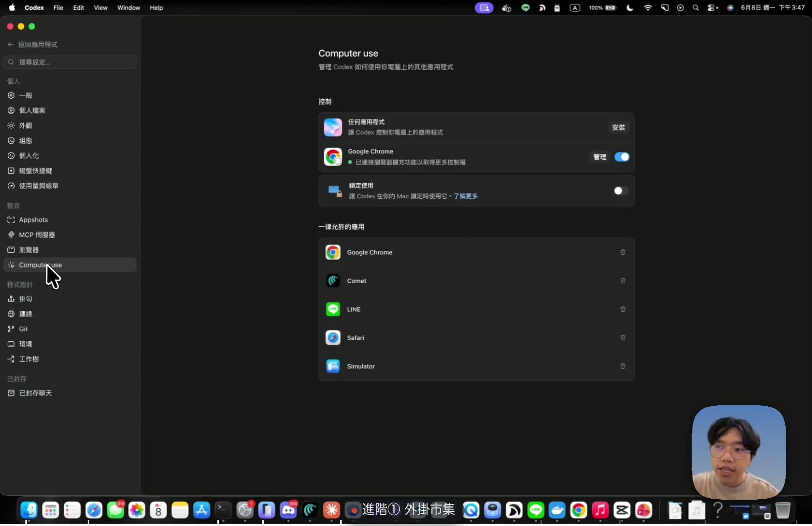The width and height of the screenshot is (812, 526).
Task: Open Spotlight search in menu bar
Action: 696,8
